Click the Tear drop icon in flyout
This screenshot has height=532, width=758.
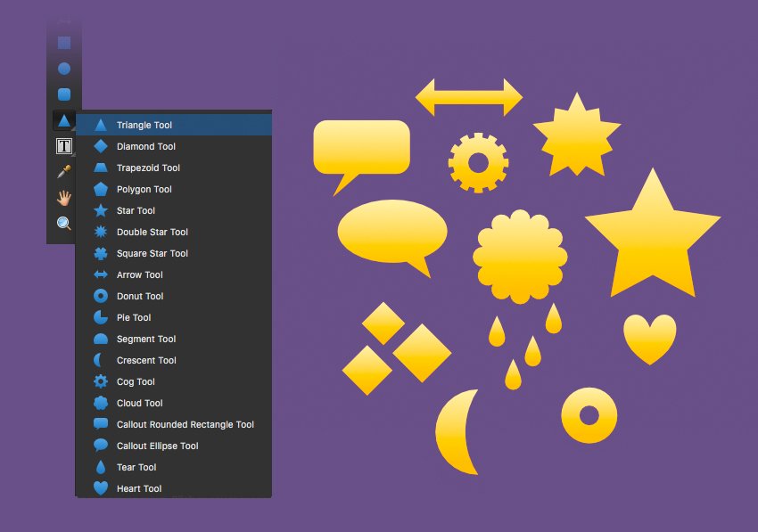(101, 467)
